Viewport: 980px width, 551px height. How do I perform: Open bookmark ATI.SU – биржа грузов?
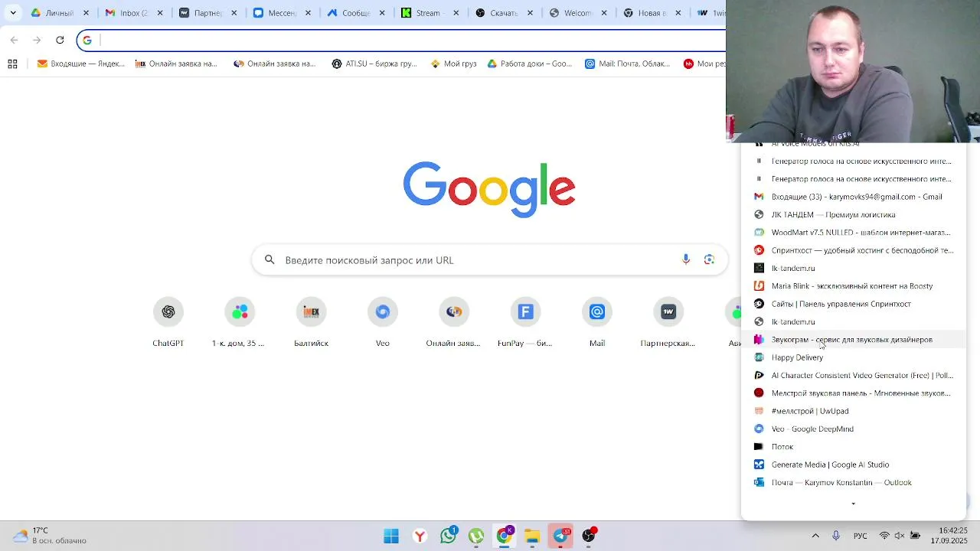(x=374, y=64)
